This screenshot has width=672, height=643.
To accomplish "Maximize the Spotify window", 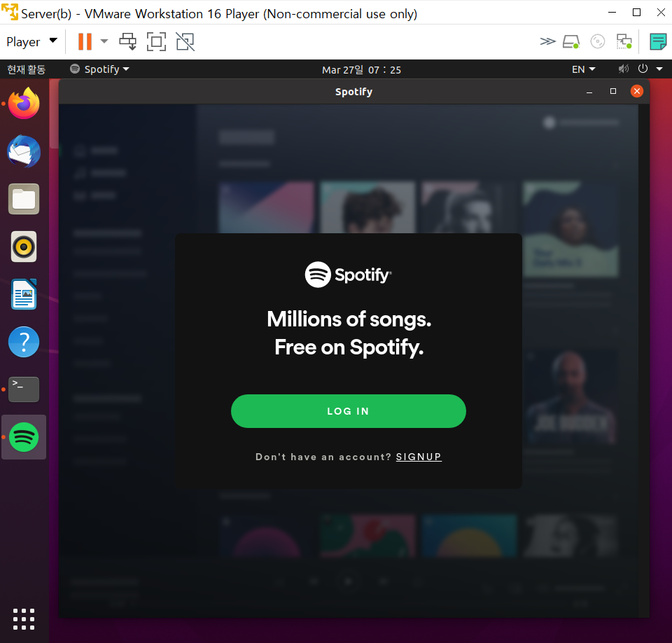I will pyautogui.click(x=613, y=91).
